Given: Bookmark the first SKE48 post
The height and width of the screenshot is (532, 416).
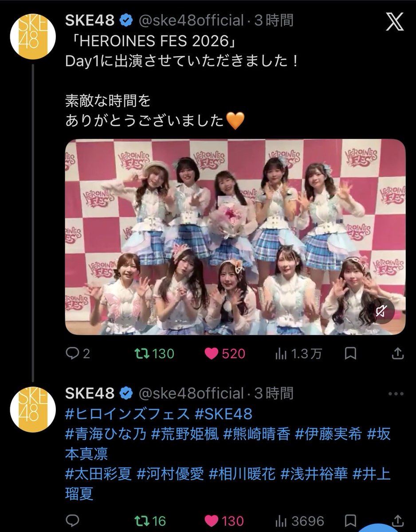Looking at the screenshot, I should [350, 353].
